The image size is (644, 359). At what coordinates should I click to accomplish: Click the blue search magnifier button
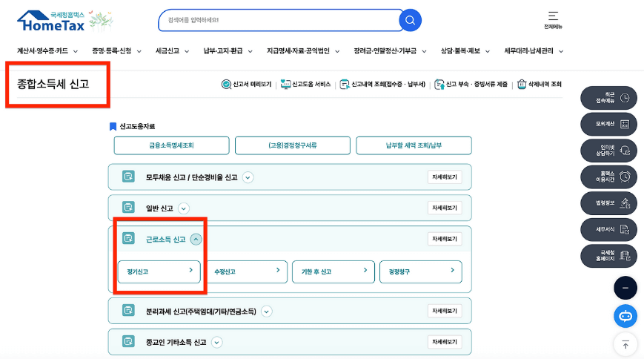click(410, 20)
